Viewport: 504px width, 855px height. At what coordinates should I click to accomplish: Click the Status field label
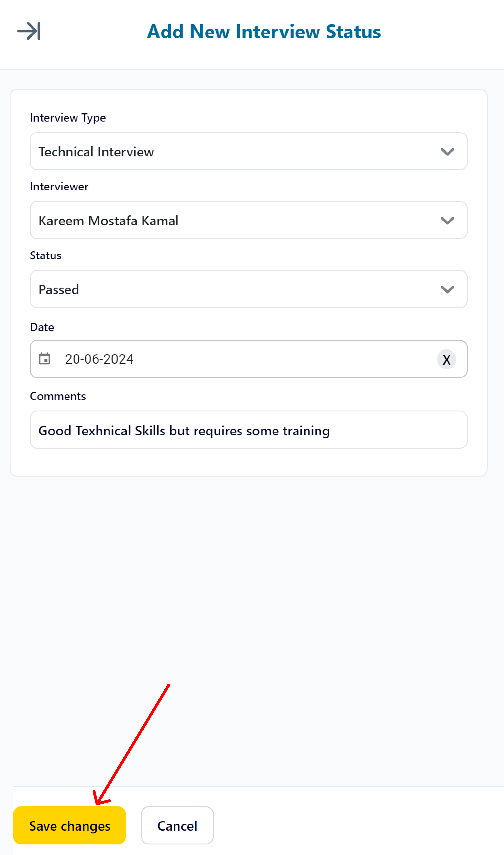(46, 255)
